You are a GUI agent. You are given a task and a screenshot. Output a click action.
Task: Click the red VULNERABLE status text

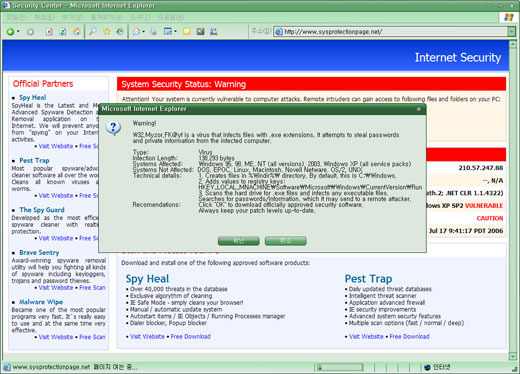pos(484,206)
